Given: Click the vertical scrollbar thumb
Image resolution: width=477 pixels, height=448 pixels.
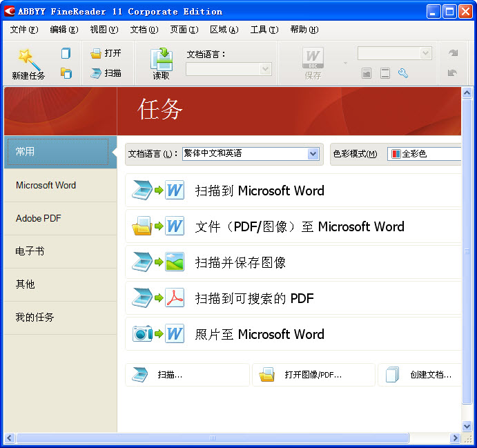Looking at the screenshot, I should click(x=467, y=251).
